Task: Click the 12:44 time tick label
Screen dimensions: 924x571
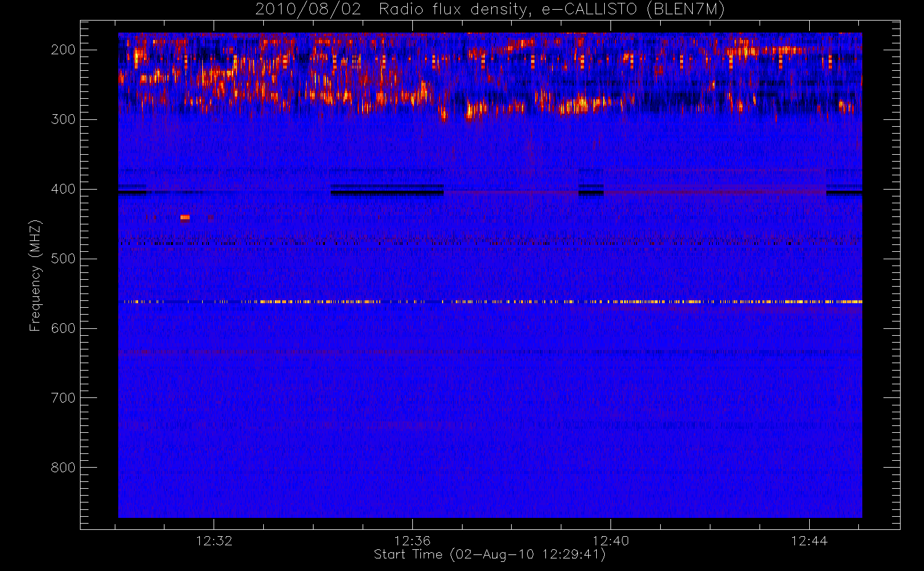Action: click(809, 541)
